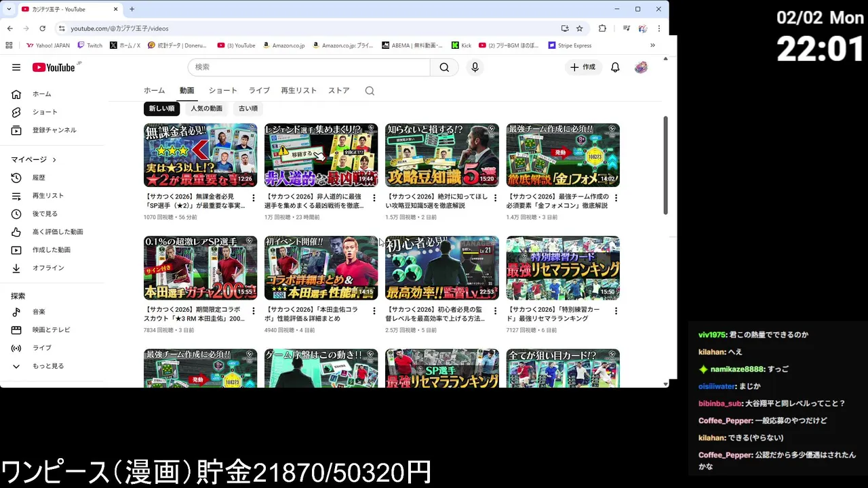
Task: Open options for 非人道的 最凶戦術 video
Action: pyautogui.click(x=374, y=198)
